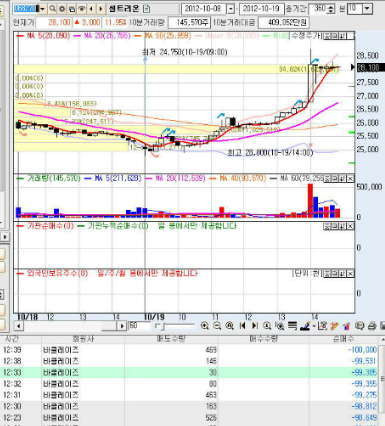
Task: Select the 12:39 바클레이즈 row
Action: click(x=190, y=350)
